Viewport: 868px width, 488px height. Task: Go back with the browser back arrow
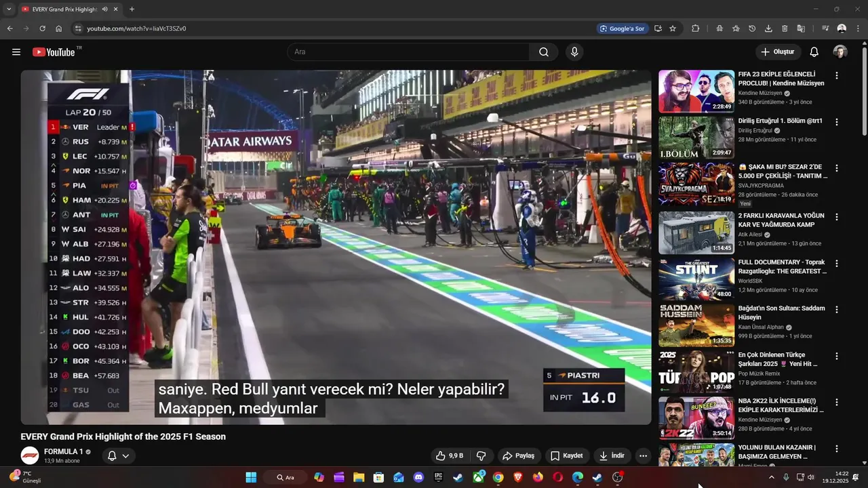point(9,28)
